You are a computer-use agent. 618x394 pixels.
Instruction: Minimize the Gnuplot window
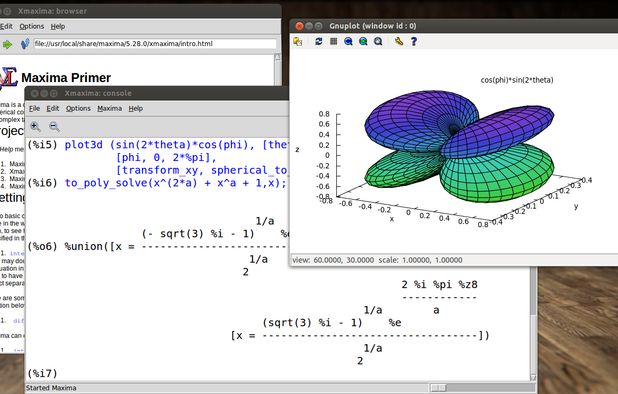point(309,26)
